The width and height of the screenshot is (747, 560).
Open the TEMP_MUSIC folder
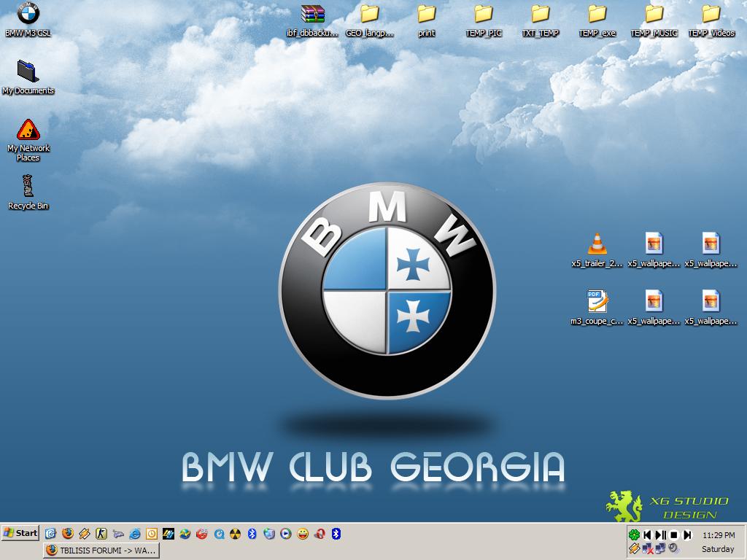click(654, 20)
